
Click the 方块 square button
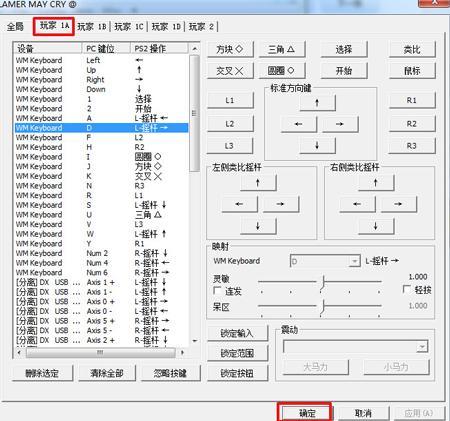[230, 50]
